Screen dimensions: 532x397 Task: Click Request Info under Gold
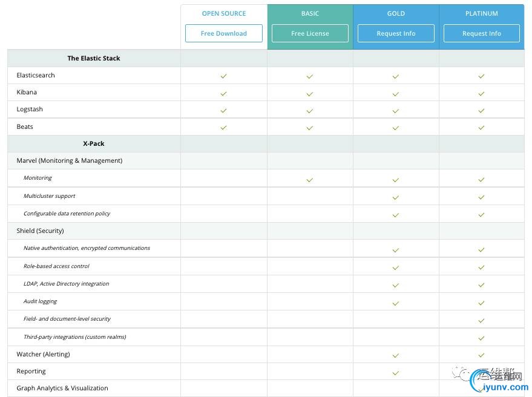click(x=396, y=33)
